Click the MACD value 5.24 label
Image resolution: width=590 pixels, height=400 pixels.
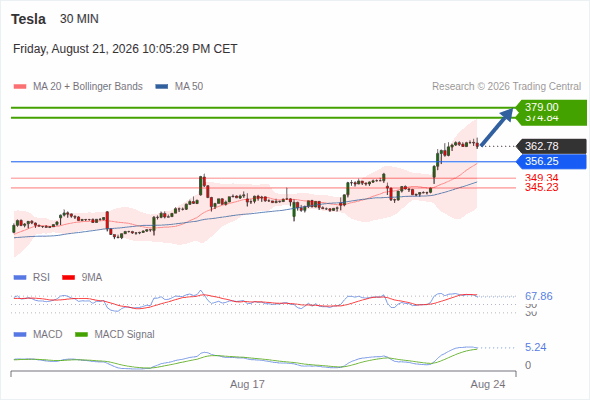(535, 347)
